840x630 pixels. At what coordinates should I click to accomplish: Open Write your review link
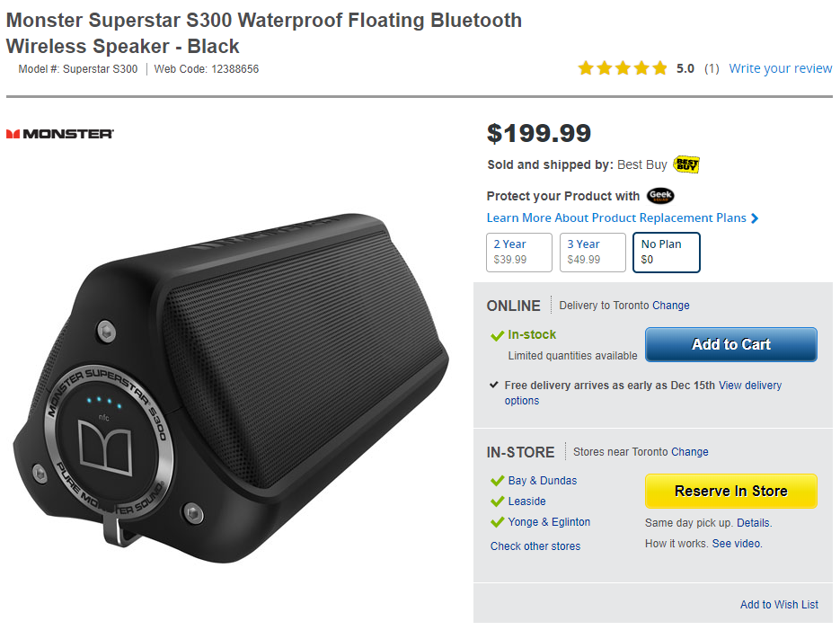780,68
